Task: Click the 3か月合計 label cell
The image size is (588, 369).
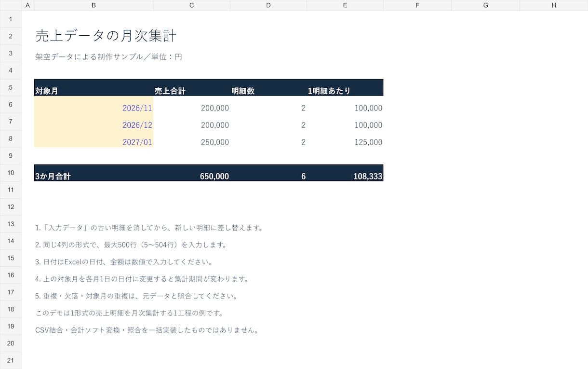Action: [x=94, y=173]
